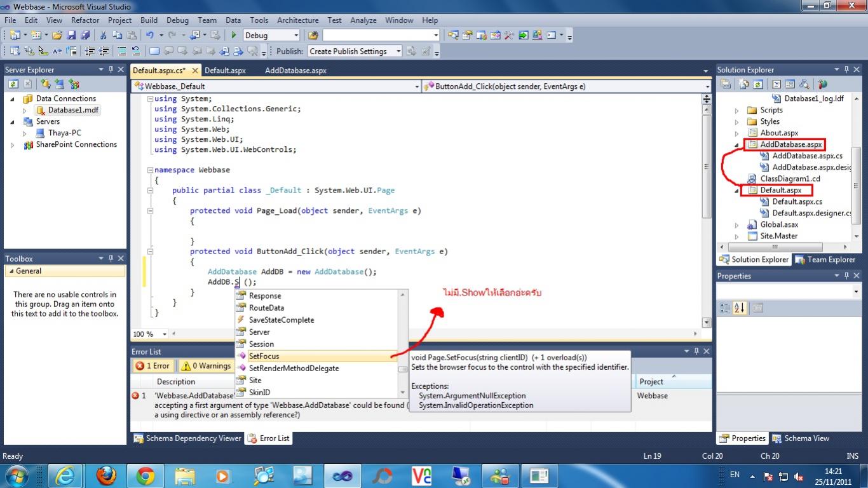This screenshot has width=868, height=488.
Task: Expand the Database1.mdf node
Action: [25, 111]
